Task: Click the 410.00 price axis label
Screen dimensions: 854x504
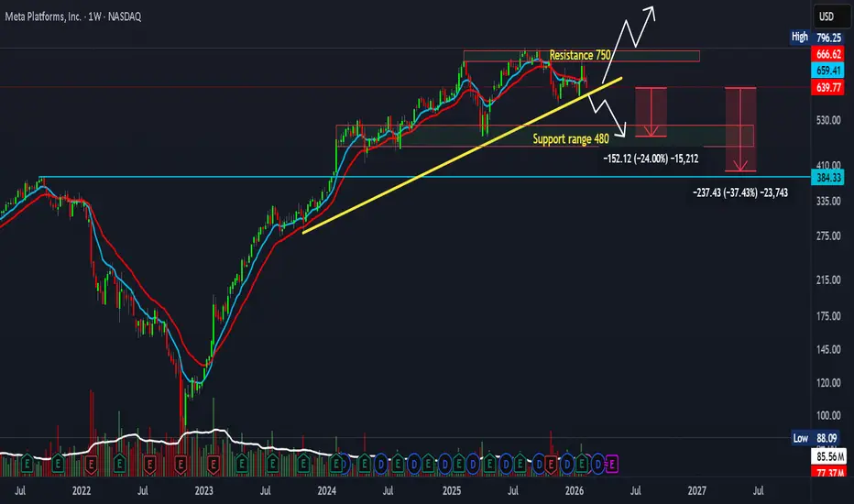Action: pyautogui.click(x=828, y=165)
